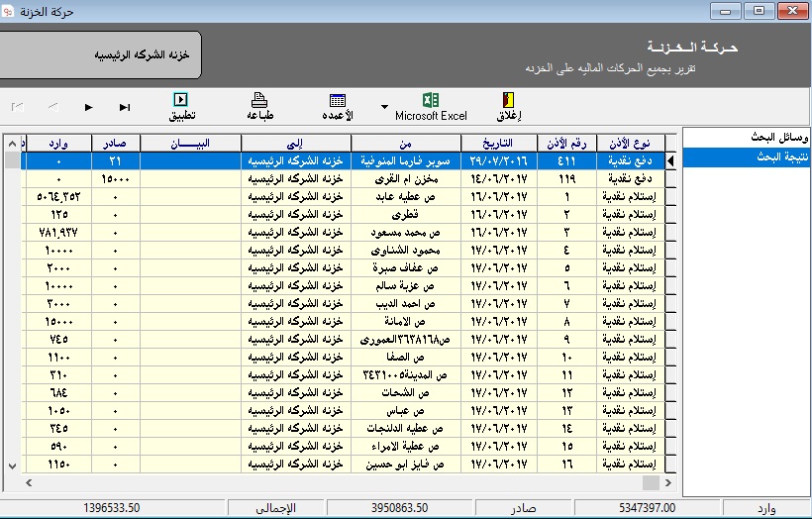Click the horizontal scrollbar thumb
This screenshot has width=812, height=519.
pyautogui.click(x=650, y=482)
